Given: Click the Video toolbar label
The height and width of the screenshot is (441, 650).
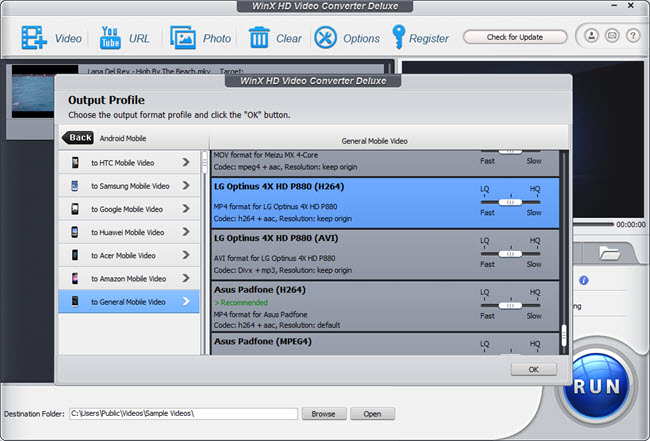Looking at the screenshot, I should (x=68, y=39).
